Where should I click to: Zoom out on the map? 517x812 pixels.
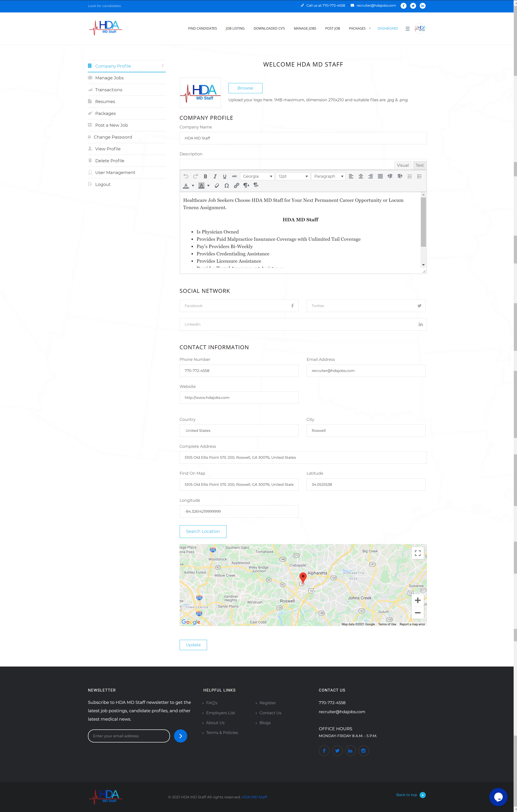pos(417,613)
